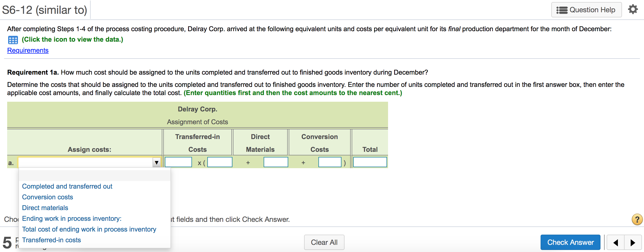Screen dimensions: 644x252
Task: Select "Total cost of ending work in process inventory"
Action: point(89,229)
